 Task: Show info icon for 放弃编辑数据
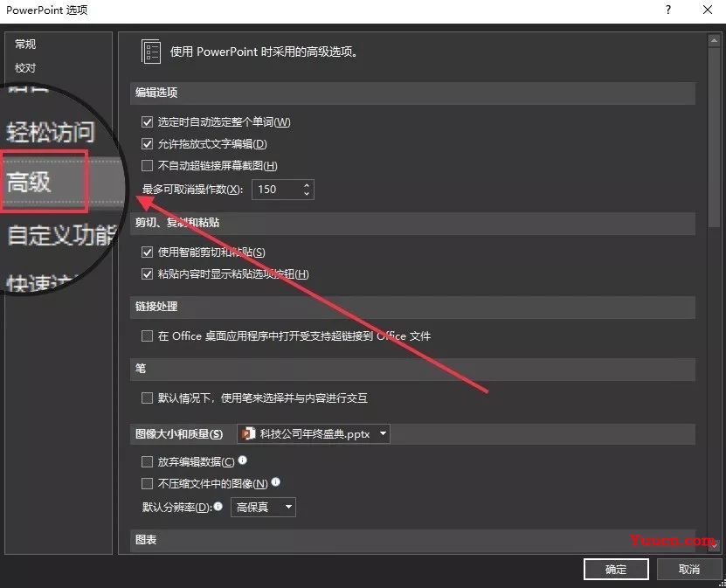click(x=243, y=460)
